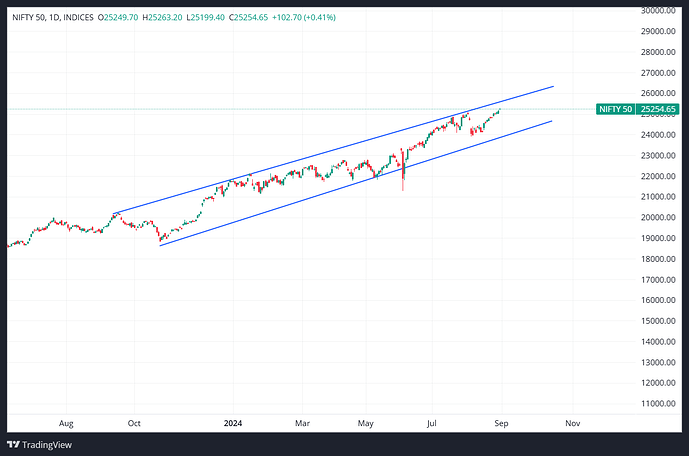Click the 30000.00 price axis label
This screenshot has width=689, height=456.
point(658,11)
